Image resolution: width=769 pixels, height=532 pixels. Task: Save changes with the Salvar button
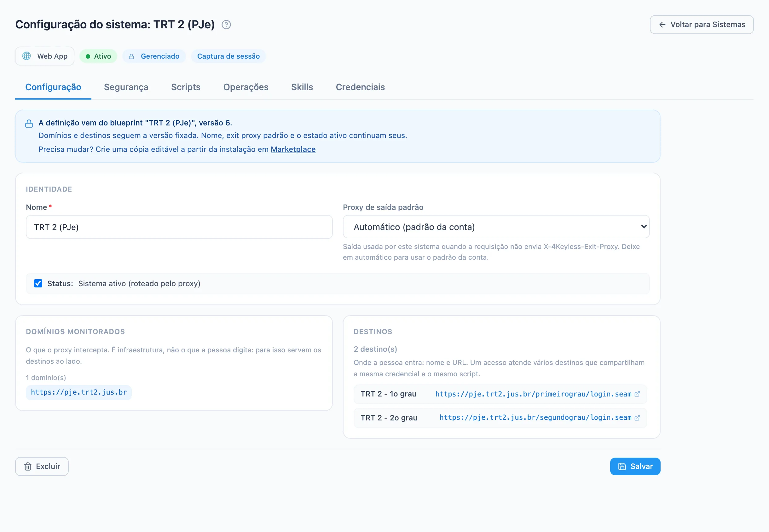635,466
